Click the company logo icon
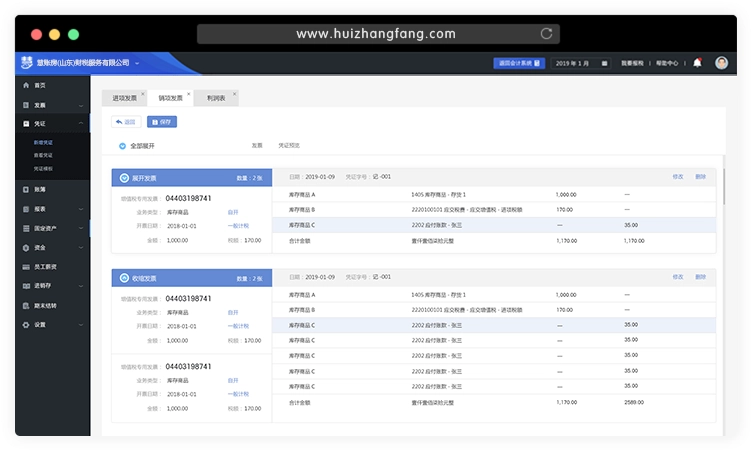The width and height of the screenshot is (752, 451). click(x=27, y=62)
